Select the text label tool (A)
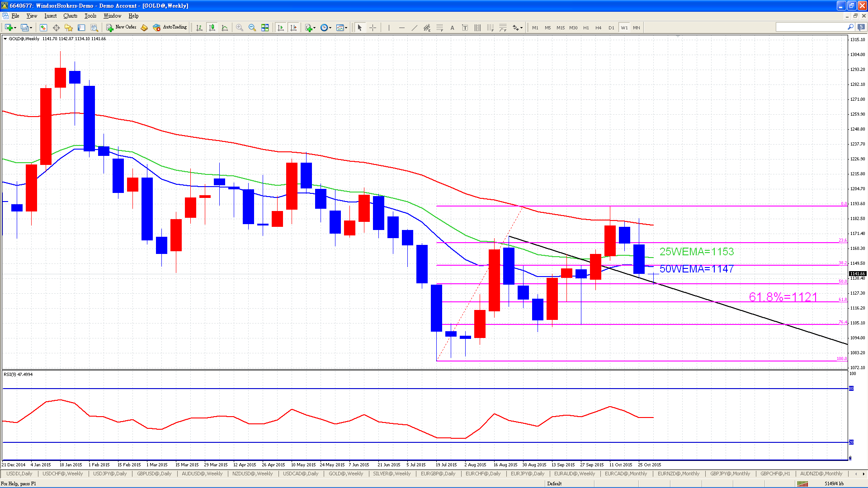The height and width of the screenshot is (488, 868). pyautogui.click(x=452, y=28)
